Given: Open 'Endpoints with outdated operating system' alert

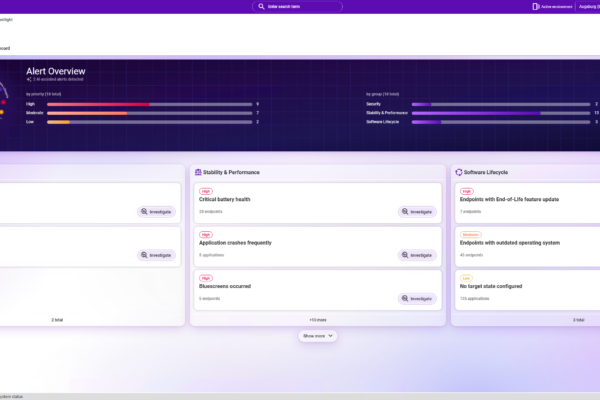Looking at the screenshot, I should tap(510, 243).
